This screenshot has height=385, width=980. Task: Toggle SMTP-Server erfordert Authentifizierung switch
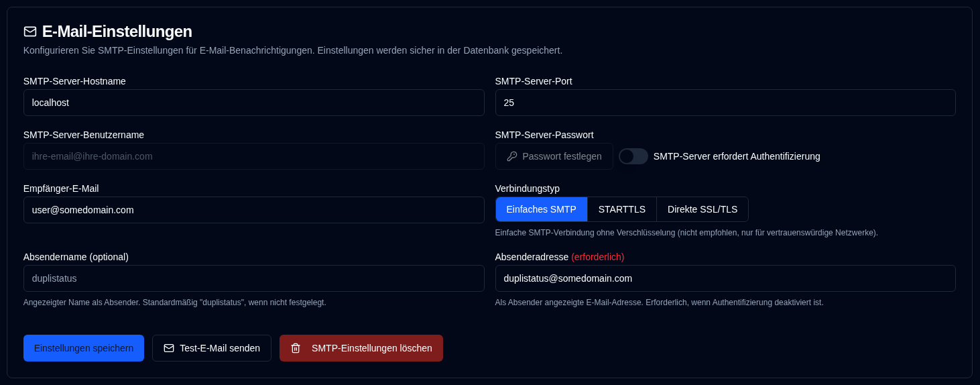(x=633, y=156)
